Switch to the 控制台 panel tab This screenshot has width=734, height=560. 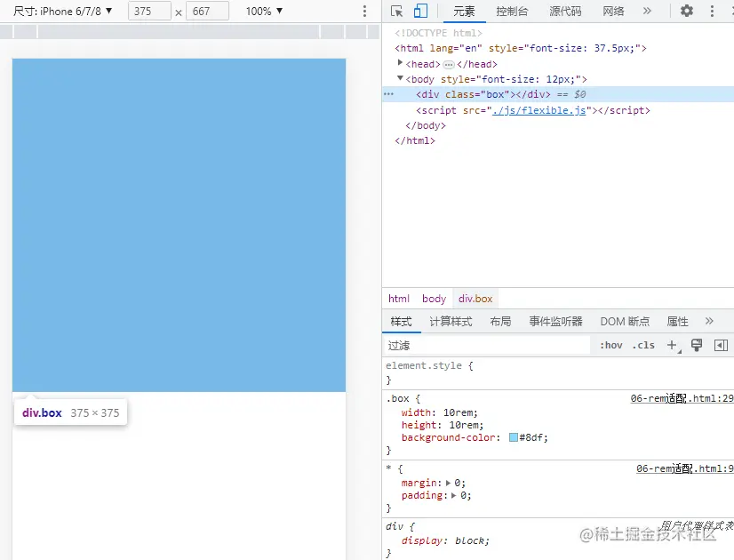[x=512, y=12]
